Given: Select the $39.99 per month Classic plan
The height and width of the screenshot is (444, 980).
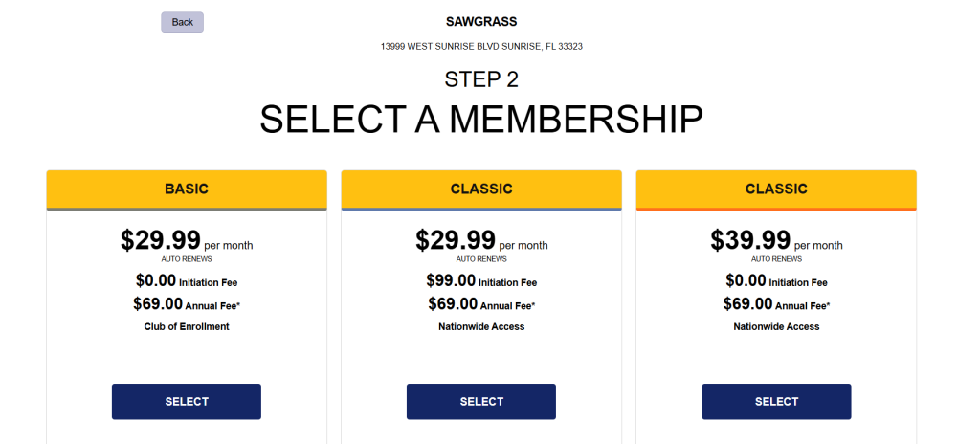Looking at the screenshot, I should (x=776, y=401).
